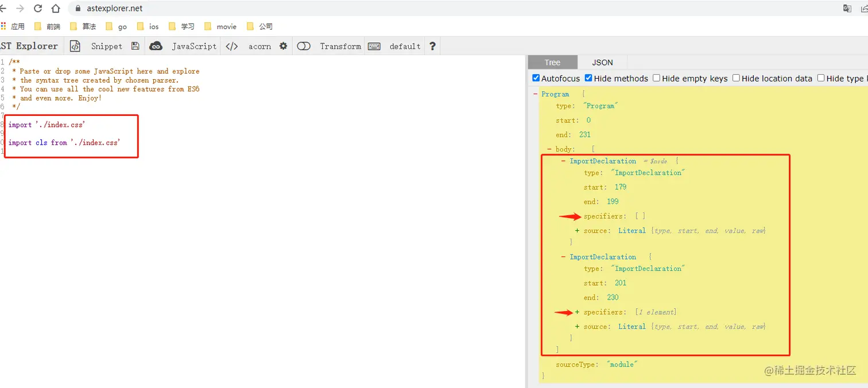Click the code brackets parser icon
The image size is (868, 388).
pyautogui.click(x=232, y=46)
